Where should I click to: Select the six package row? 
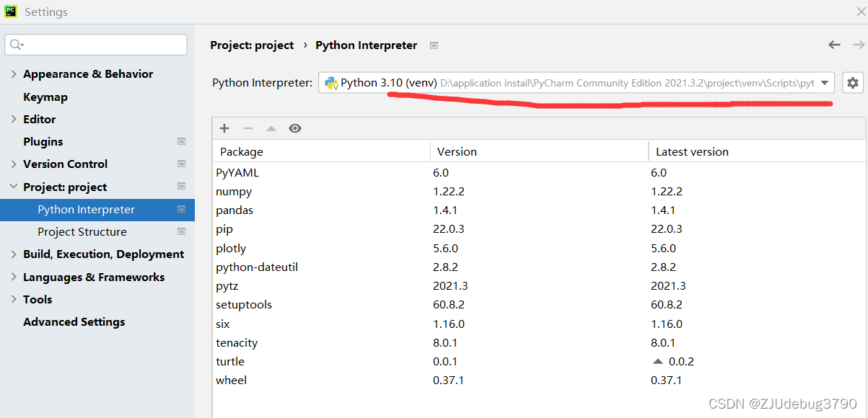[x=540, y=324]
